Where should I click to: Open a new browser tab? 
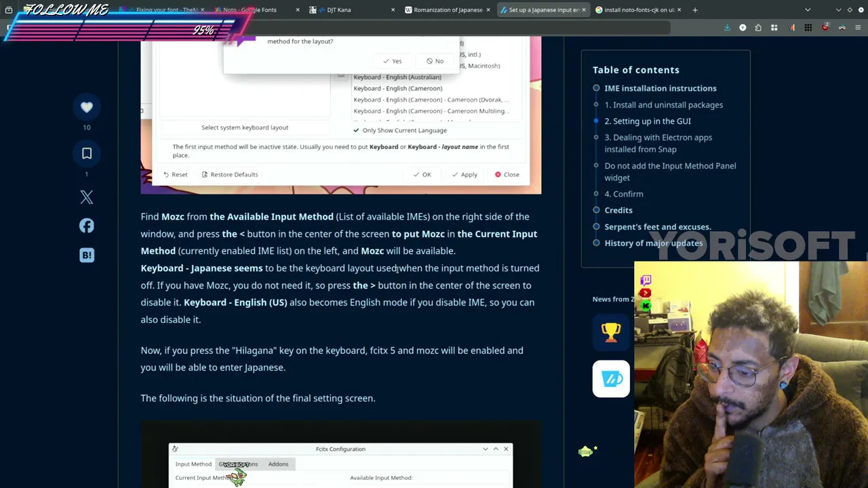pyautogui.click(x=695, y=9)
